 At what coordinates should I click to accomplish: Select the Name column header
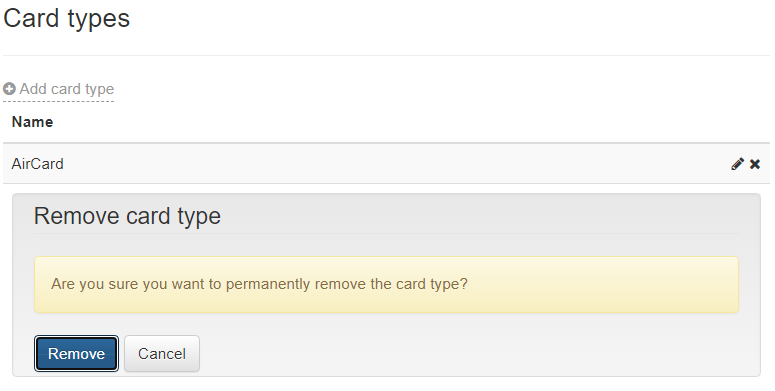coord(33,122)
